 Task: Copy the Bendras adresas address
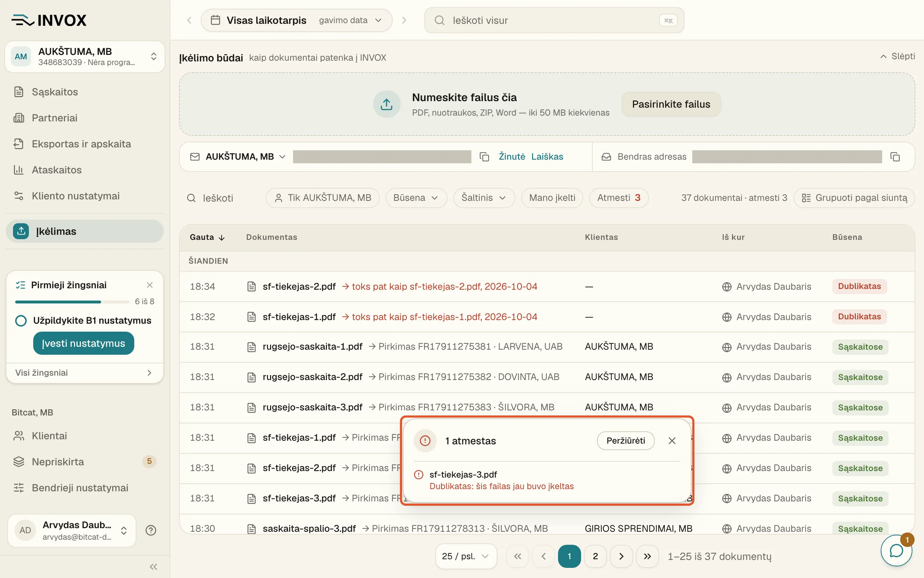click(x=895, y=157)
